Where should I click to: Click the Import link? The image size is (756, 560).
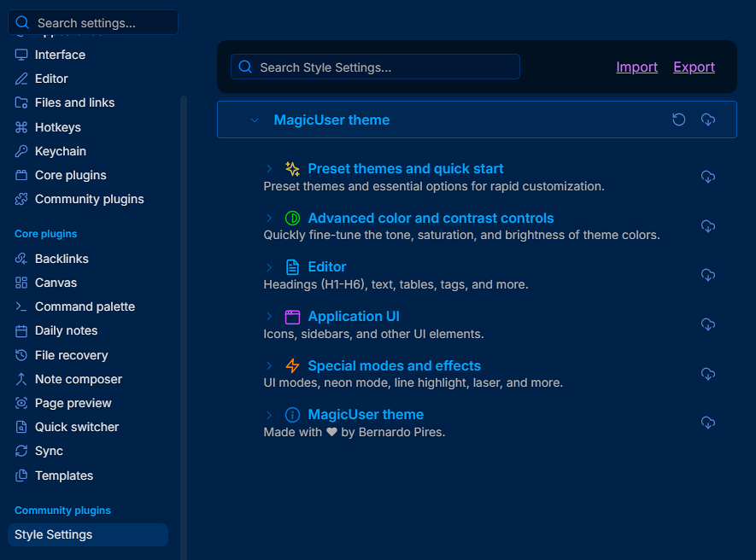click(x=637, y=67)
